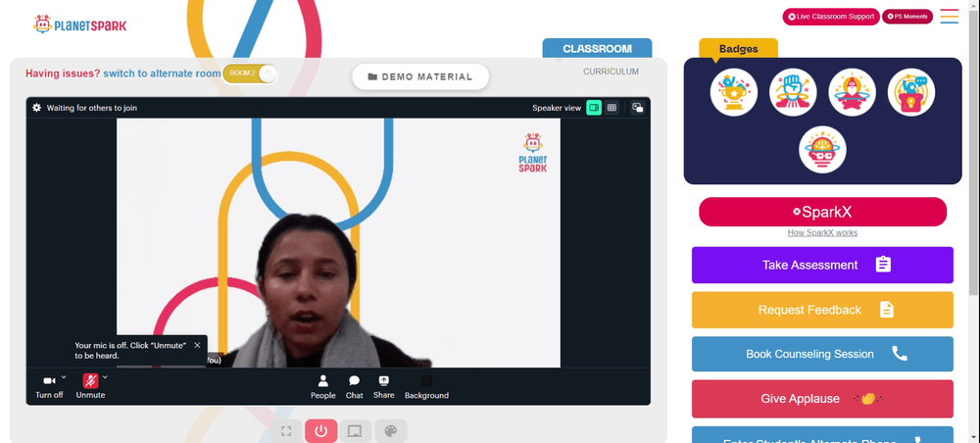
Task: Go to PlanetSpark home logo
Action: click(80, 25)
